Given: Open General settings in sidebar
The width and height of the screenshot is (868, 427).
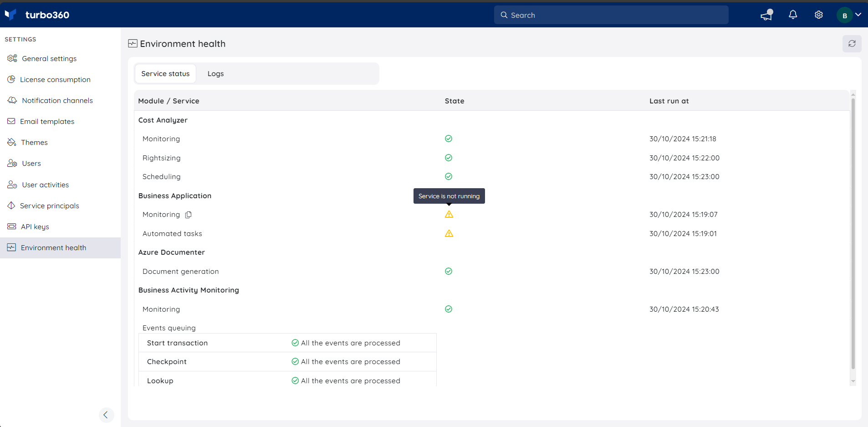Looking at the screenshot, I should click(60, 58).
